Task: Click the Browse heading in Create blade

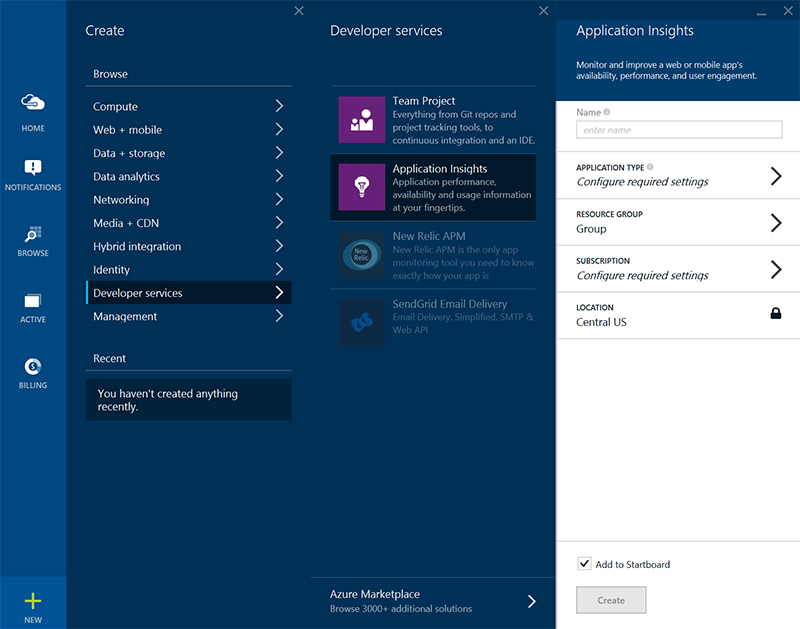Action: (x=110, y=74)
